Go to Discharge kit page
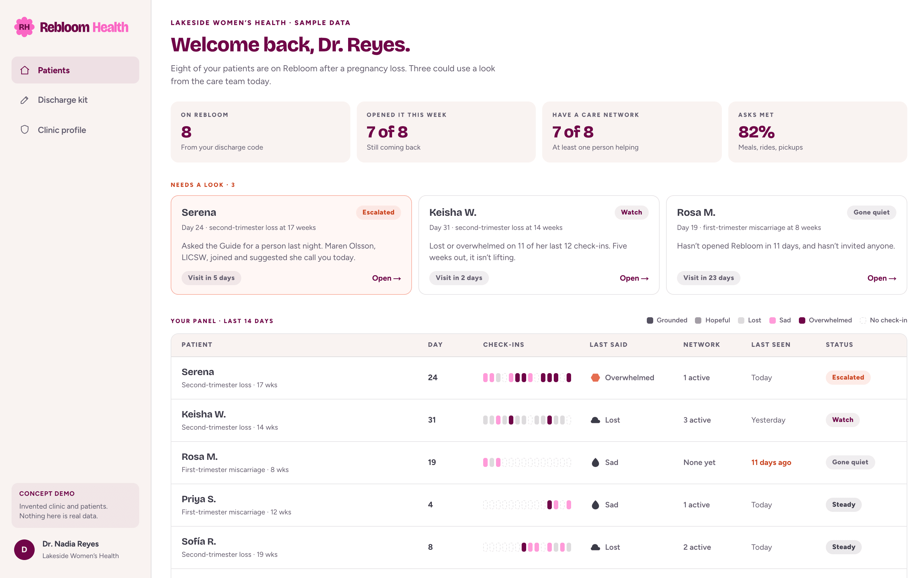The width and height of the screenshot is (924, 578). point(75,100)
